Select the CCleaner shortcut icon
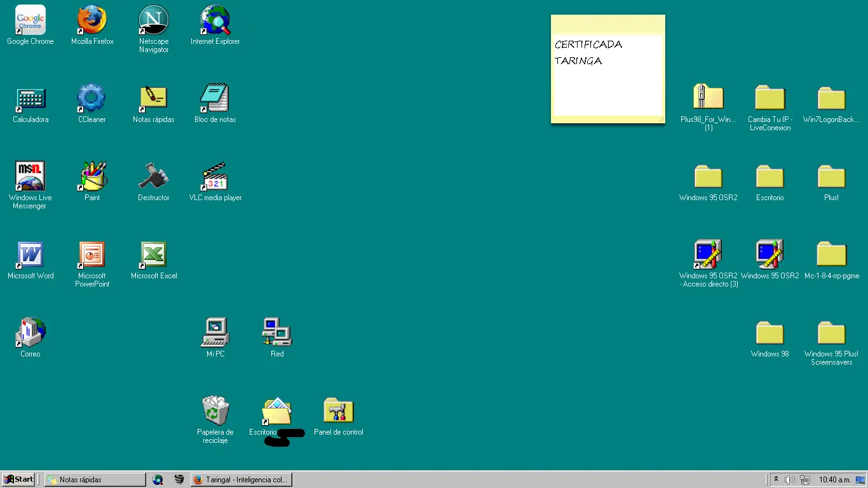The width and height of the screenshot is (868, 488). click(x=92, y=98)
